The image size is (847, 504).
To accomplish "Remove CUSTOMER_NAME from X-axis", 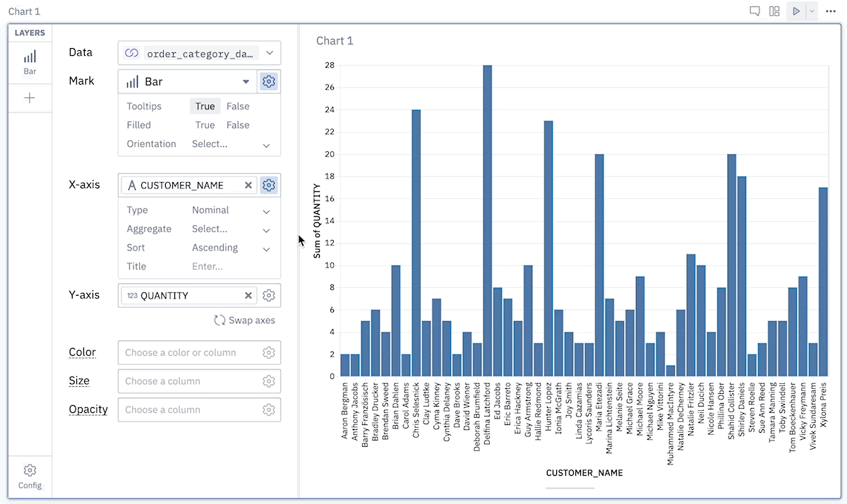I will (248, 185).
